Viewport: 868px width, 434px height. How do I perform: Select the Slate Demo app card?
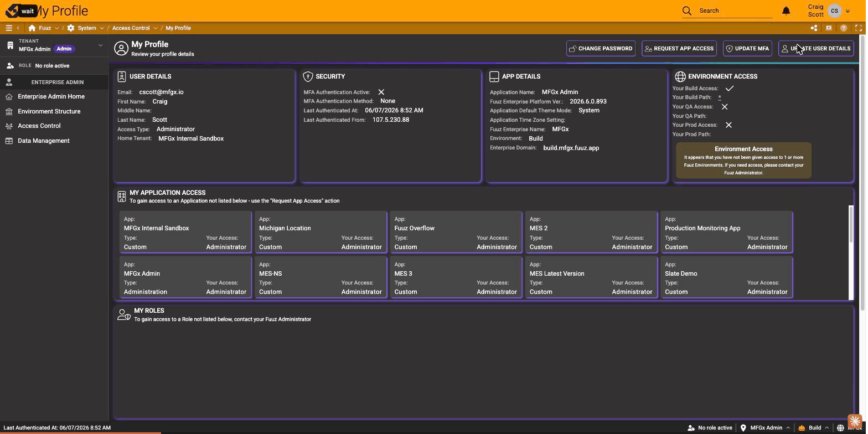pos(726,277)
